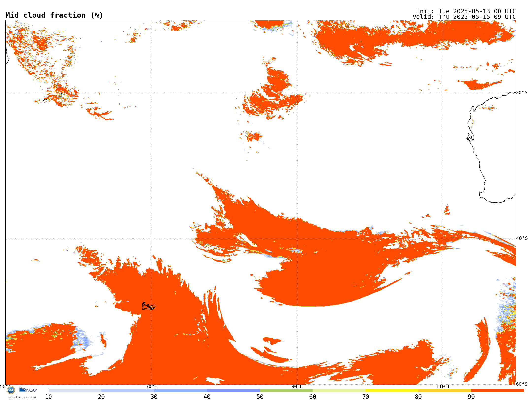Click the 20°S latitude label
Image resolution: width=532 pixels, height=400 pixels.
522,93
